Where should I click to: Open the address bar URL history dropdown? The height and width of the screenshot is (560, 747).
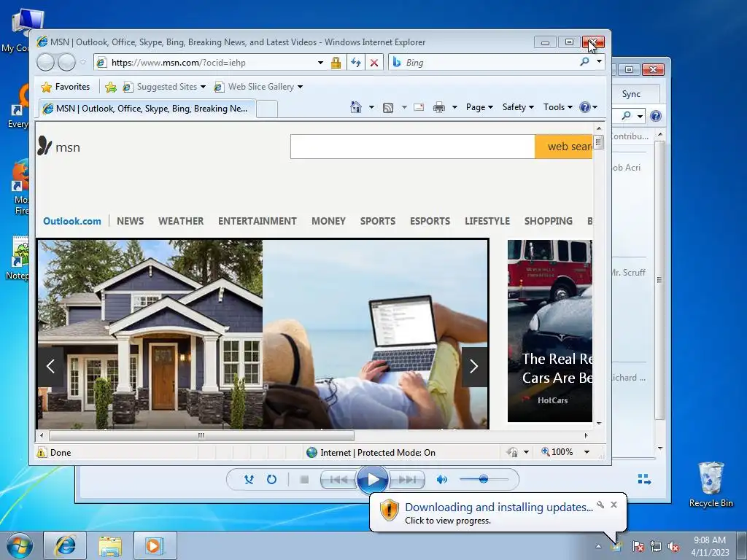321,63
